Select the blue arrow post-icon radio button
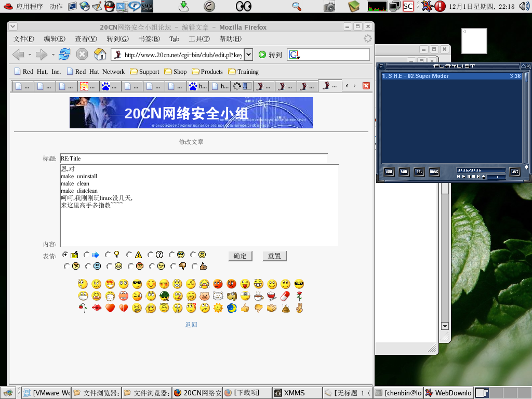 pos(87,255)
